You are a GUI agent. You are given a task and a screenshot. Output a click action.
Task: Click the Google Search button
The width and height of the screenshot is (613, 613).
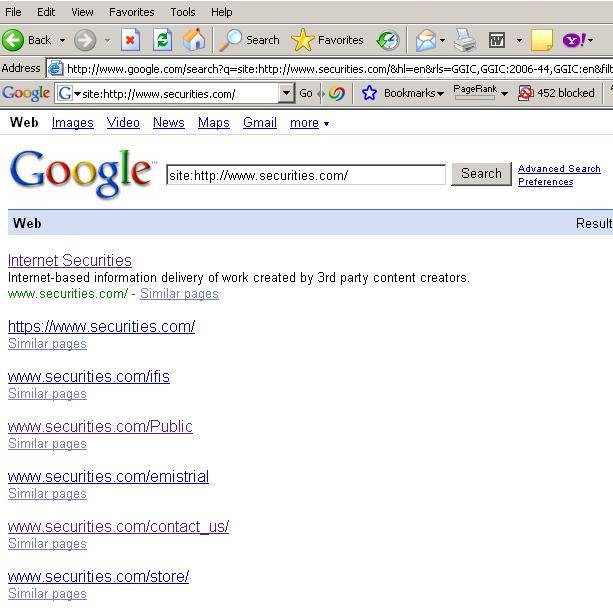(481, 174)
